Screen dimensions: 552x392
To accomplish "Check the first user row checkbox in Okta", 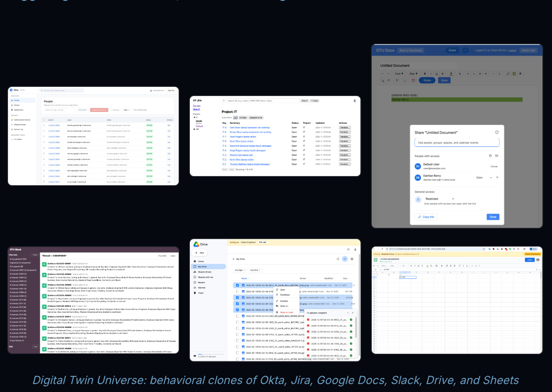I will click(x=44, y=125).
